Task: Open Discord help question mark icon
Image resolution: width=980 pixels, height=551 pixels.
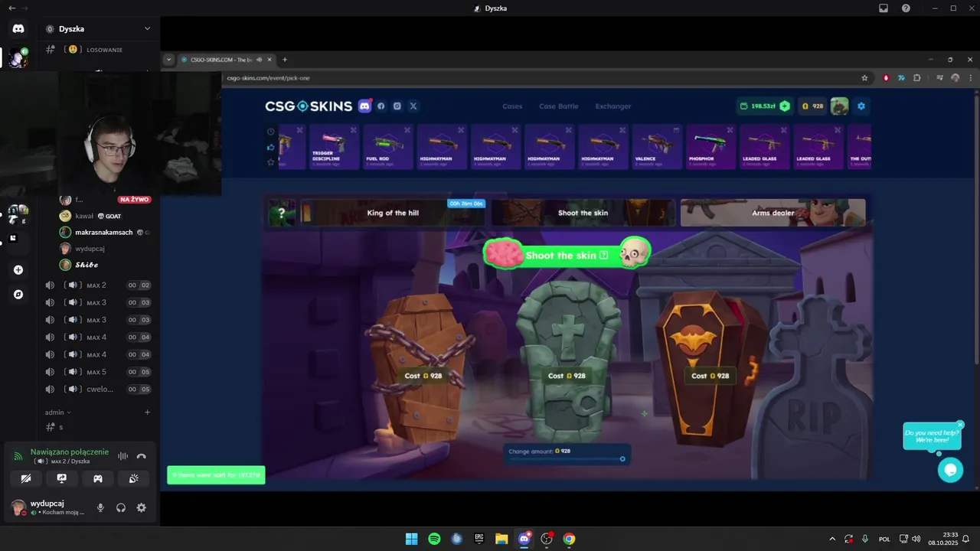Action: 906,8
